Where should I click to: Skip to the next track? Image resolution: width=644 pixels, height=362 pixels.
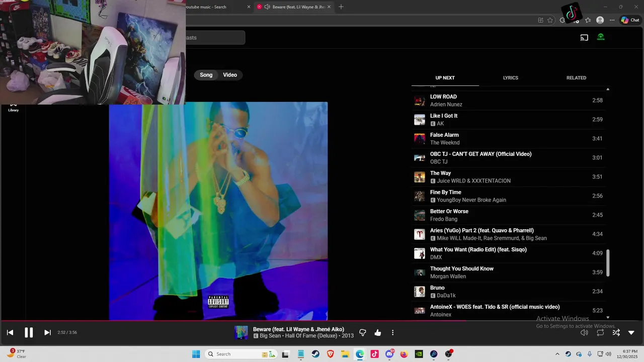[x=47, y=332]
